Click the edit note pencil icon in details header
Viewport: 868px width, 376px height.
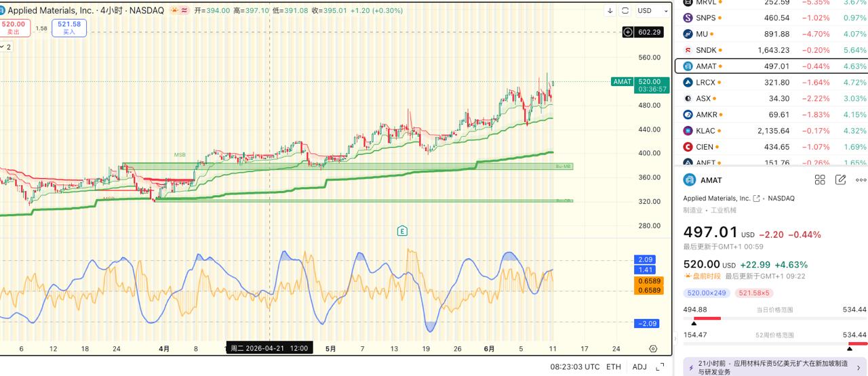coord(841,180)
